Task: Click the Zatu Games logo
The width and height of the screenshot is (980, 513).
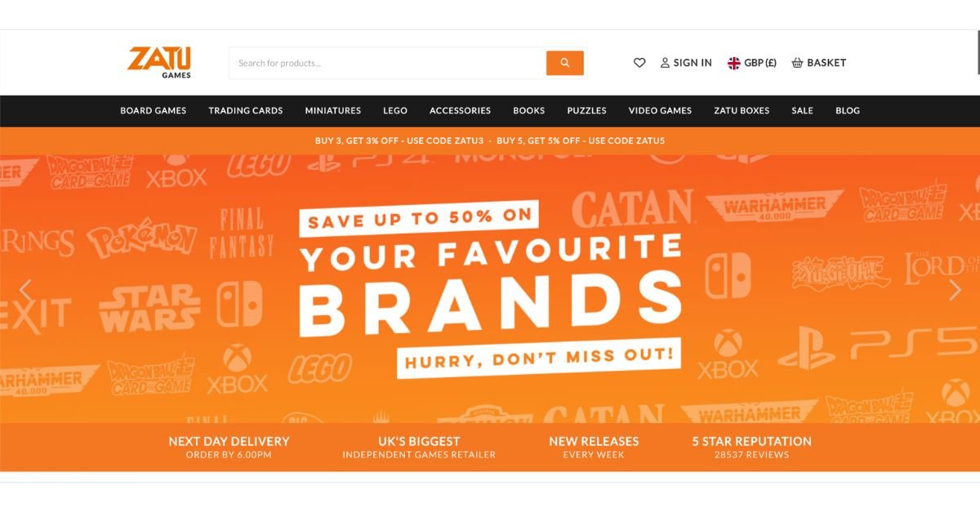Action: [x=159, y=63]
